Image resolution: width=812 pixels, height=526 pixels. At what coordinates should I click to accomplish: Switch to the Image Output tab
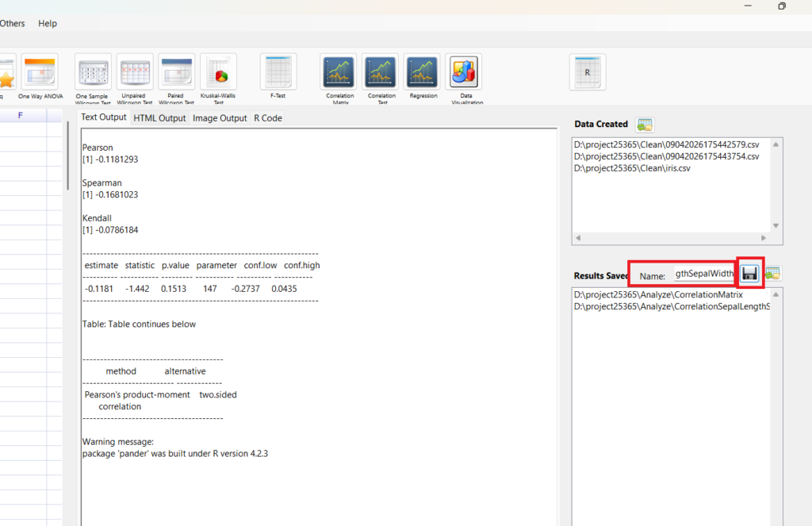[220, 118]
